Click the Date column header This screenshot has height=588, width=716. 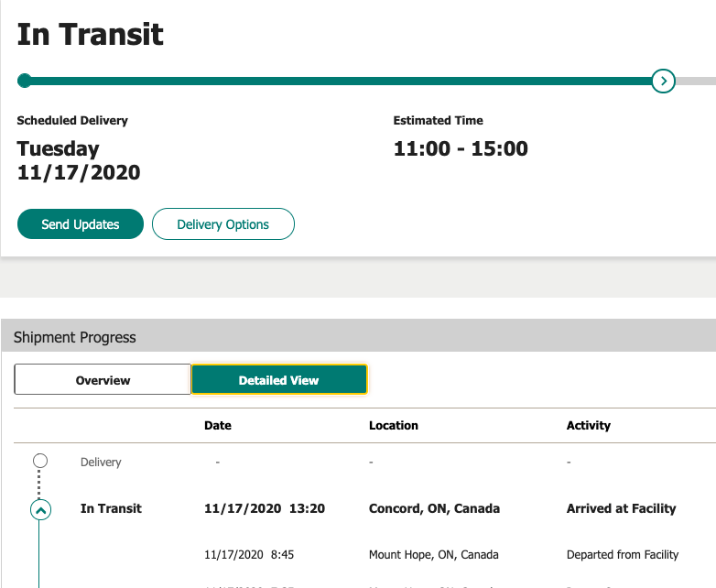(218, 425)
